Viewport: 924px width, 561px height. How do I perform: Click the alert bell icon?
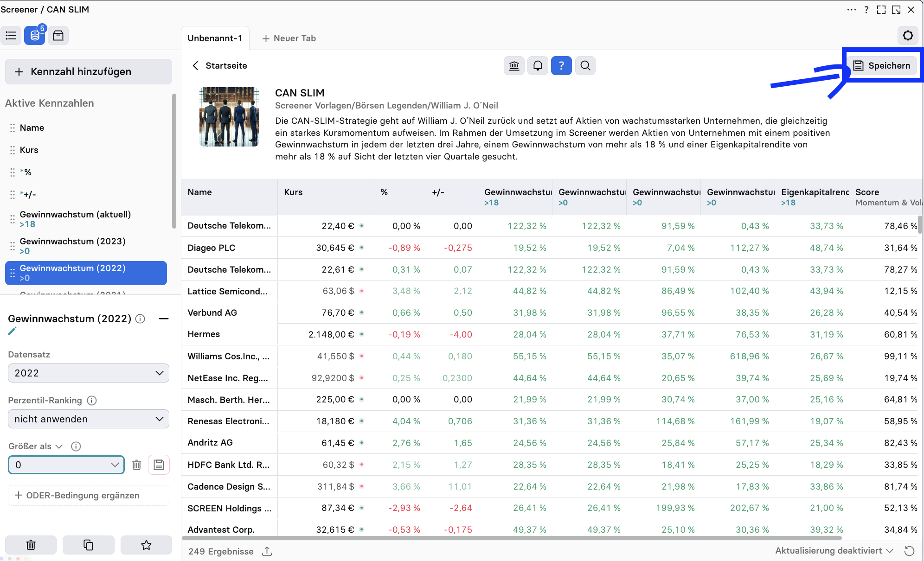pos(538,66)
